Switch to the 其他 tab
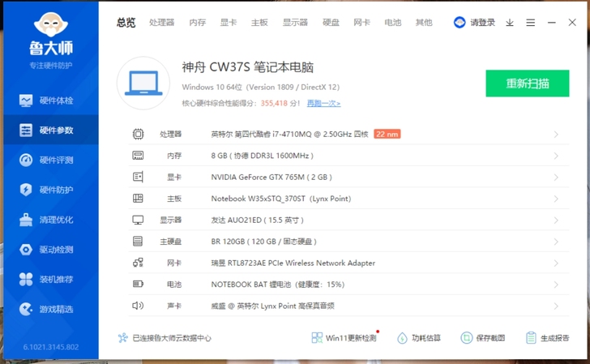This screenshot has height=364, width=590. (424, 23)
